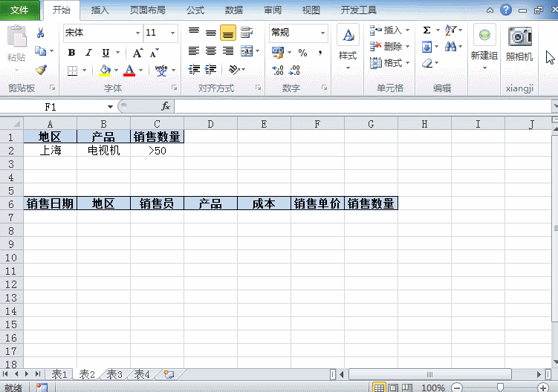Toggle Italic formatting
558x392 pixels.
click(x=88, y=53)
